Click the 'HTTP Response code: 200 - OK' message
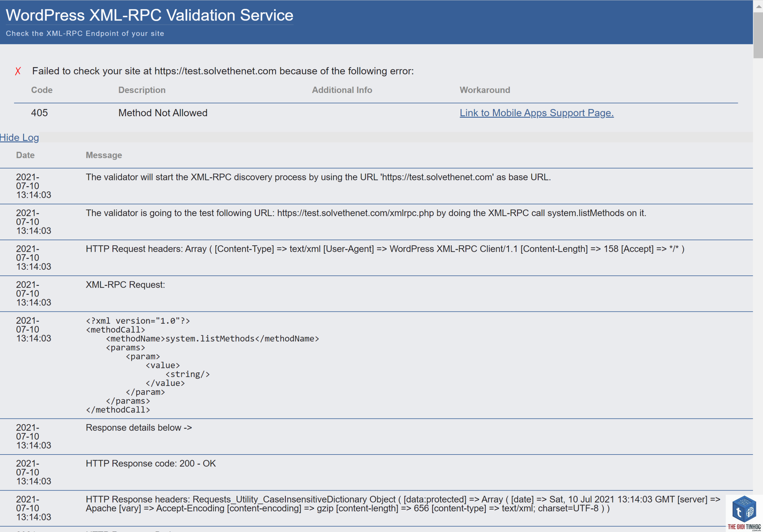Screen dimensions: 763x532 click(x=151, y=463)
